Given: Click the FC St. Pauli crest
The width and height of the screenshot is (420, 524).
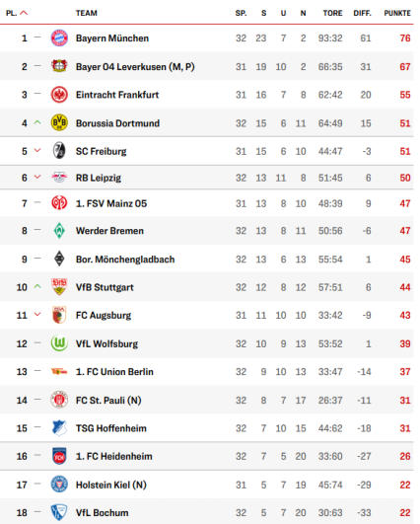Looking at the screenshot, I should tap(59, 400).
